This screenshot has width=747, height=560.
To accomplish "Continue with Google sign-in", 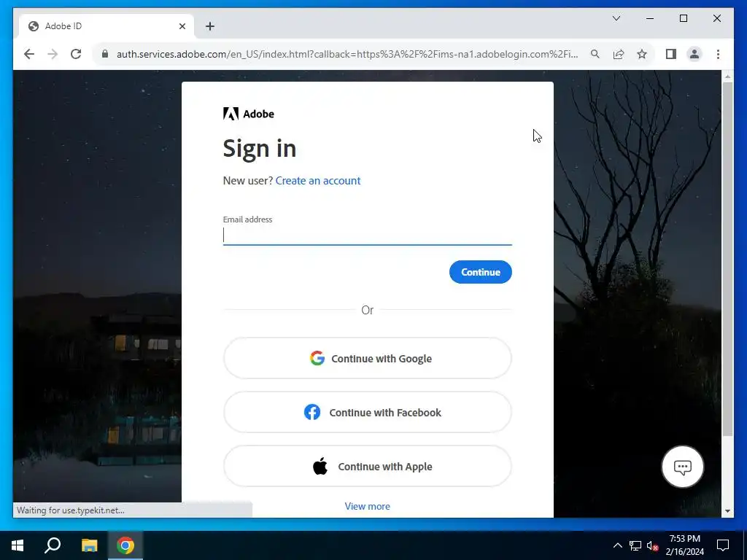I will 368,358.
